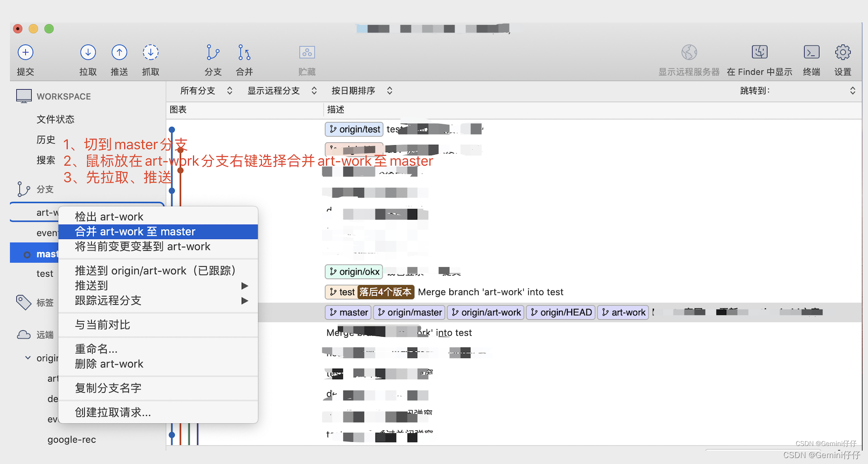Click the Branch (分支) toolbar icon
The image size is (868, 464).
point(213,52)
